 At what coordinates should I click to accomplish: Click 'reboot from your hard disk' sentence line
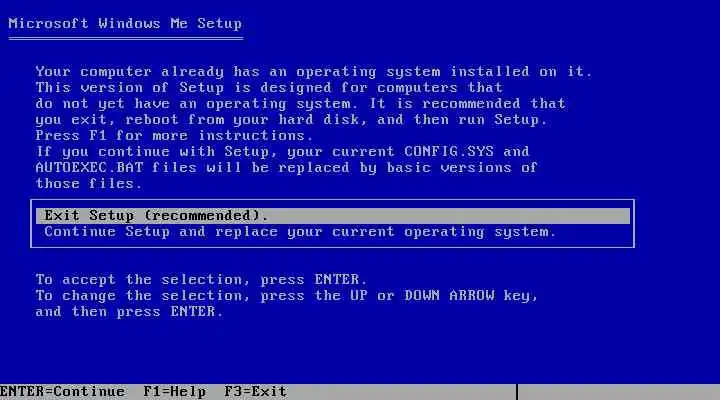click(x=291, y=119)
